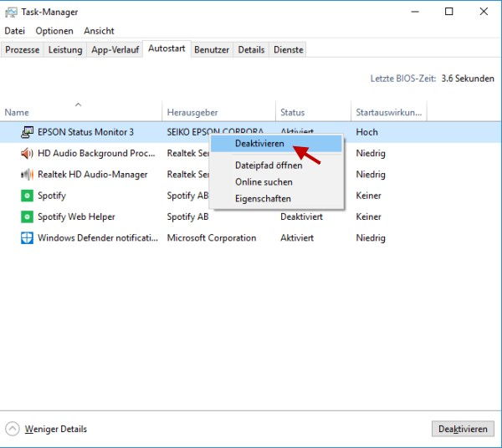Switch to the Details tab
The height and width of the screenshot is (448, 502).
click(251, 50)
